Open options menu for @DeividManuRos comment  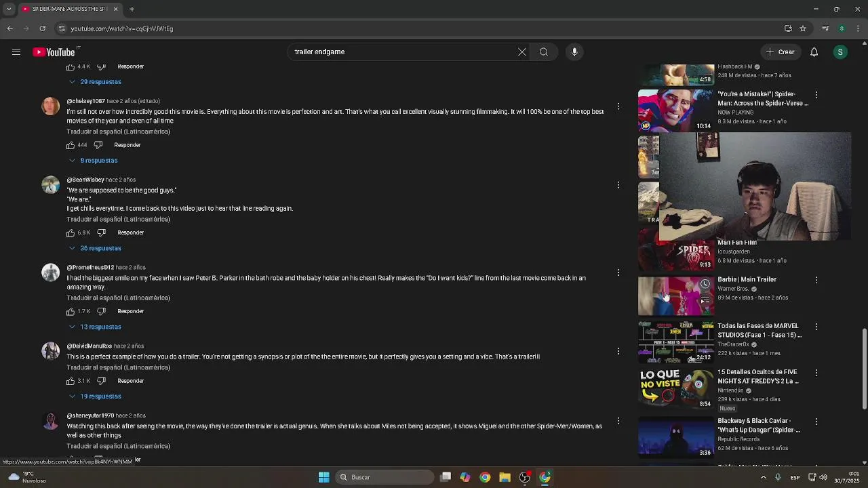[x=618, y=351]
